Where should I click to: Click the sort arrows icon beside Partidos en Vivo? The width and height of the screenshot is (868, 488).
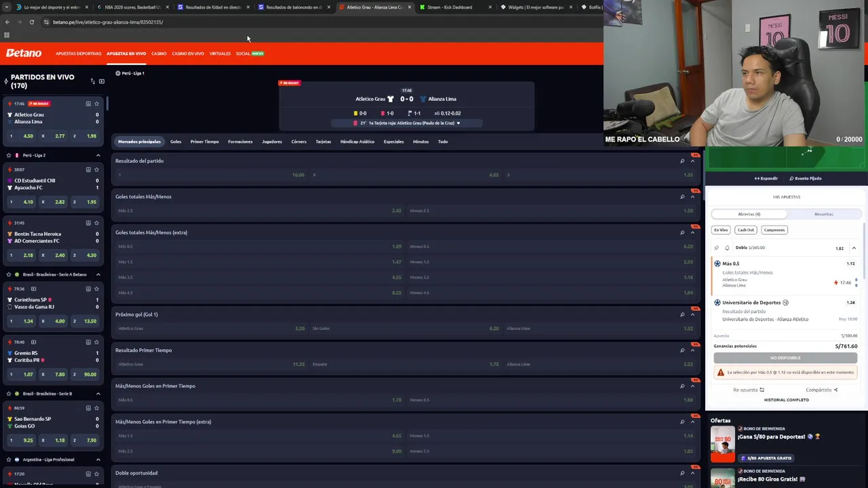pyautogui.click(x=93, y=81)
